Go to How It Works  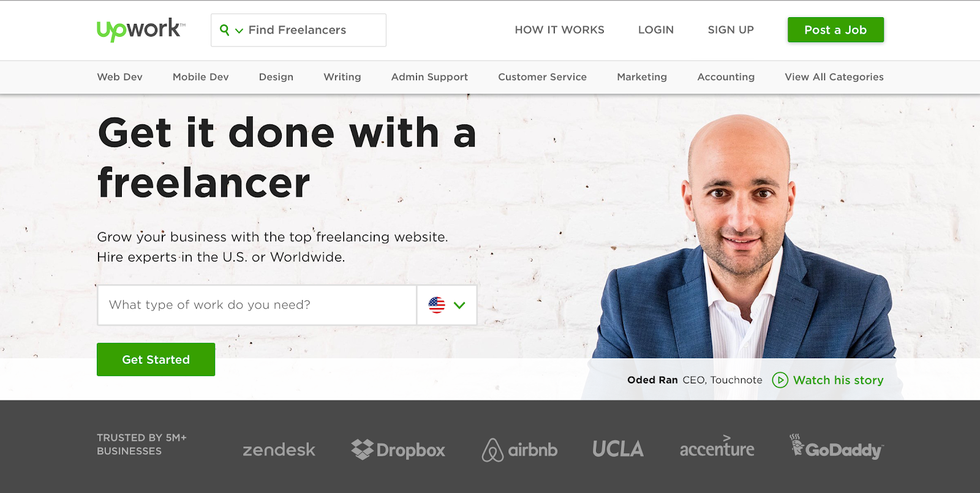point(559,30)
